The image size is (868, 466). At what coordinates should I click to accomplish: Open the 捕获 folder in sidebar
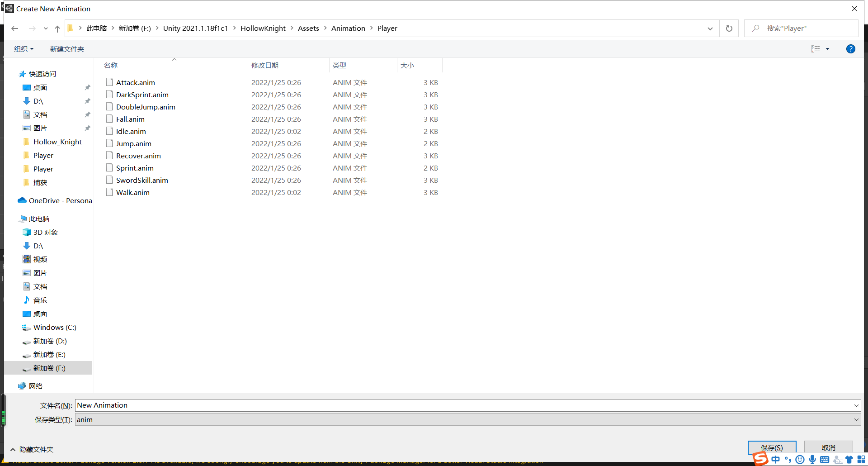point(40,182)
